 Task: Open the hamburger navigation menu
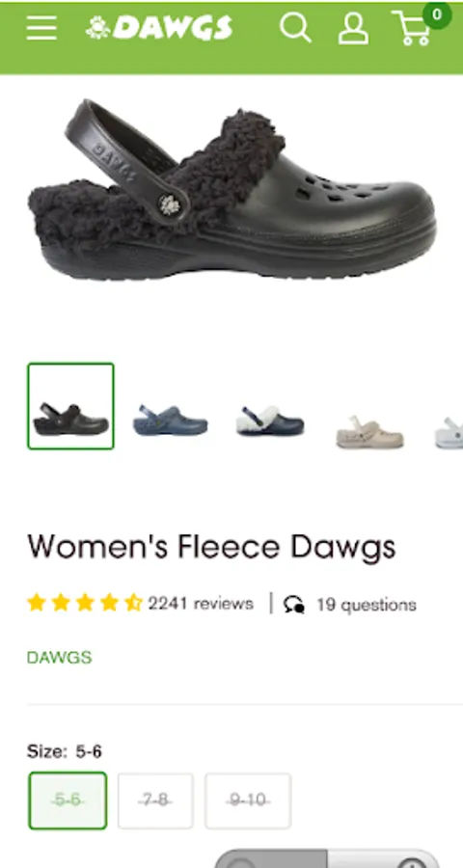(x=41, y=27)
